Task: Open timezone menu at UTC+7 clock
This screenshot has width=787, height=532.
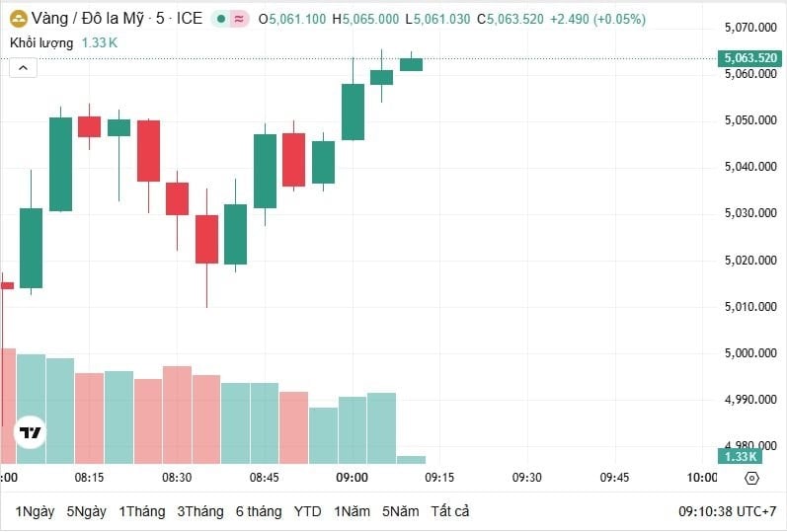Action: [x=726, y=511]
